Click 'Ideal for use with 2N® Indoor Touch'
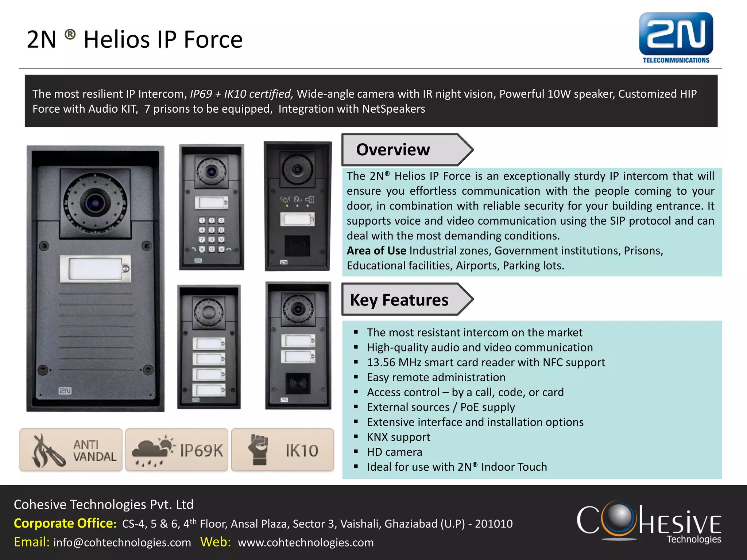747x560 pixels. 457,467
